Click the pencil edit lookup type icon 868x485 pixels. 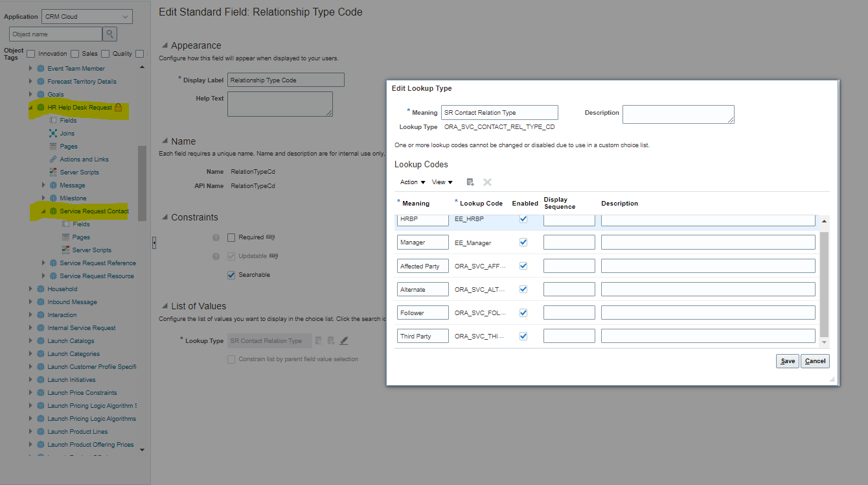pyautogui.click(x=344, y=340)
